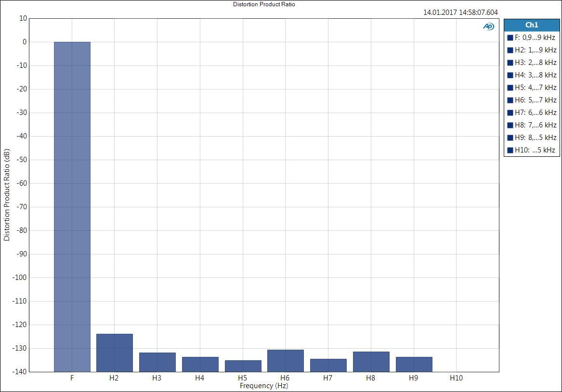
Task: Click the H6 x-axis label
Action: 285,378
